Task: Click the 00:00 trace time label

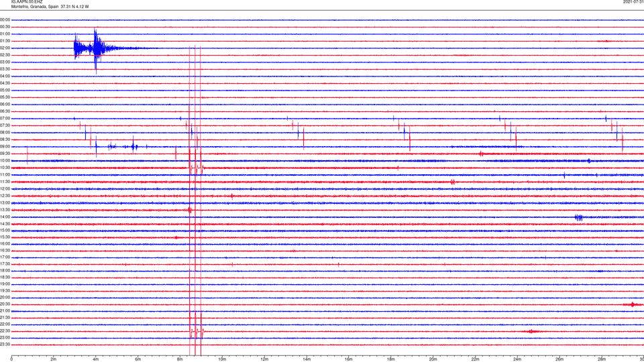Action: (5, 19)
